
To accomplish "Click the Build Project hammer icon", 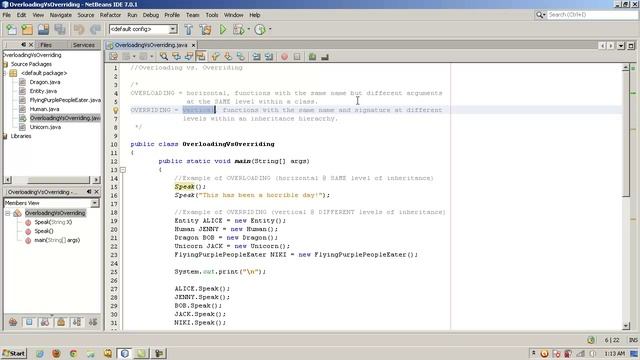I will coord(188,29).
